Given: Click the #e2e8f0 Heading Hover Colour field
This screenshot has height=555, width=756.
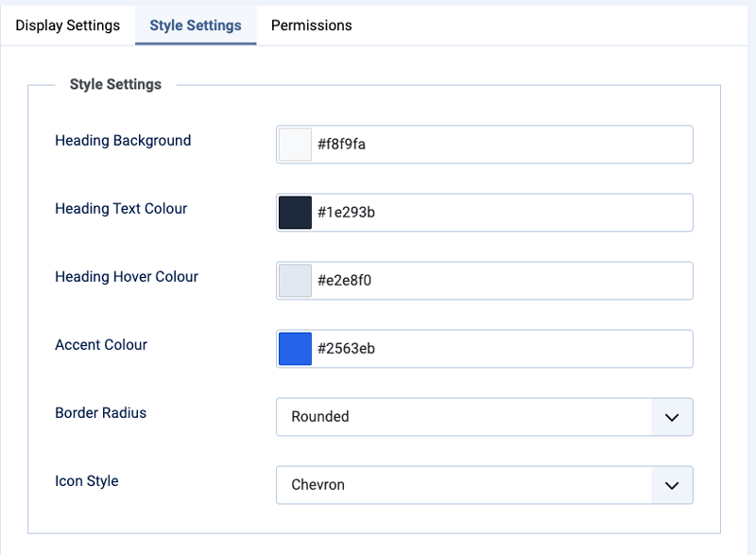Looking at the screenshot, I should [x=501, y=281].
